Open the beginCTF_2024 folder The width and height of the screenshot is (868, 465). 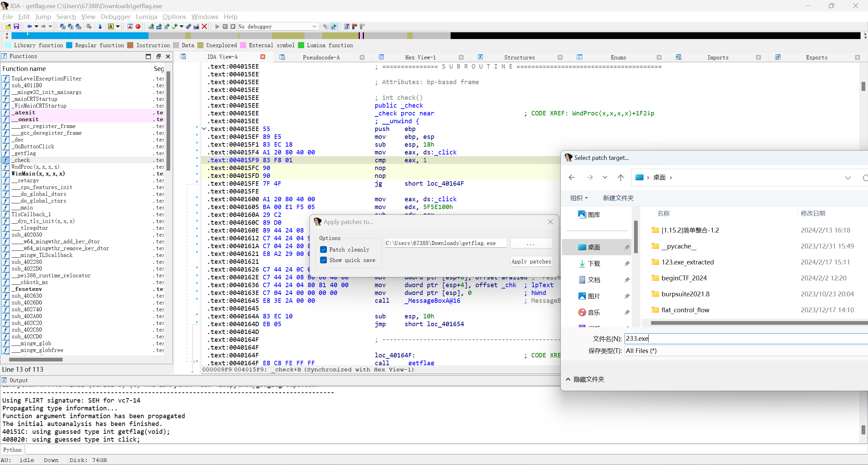coord(684,278)
